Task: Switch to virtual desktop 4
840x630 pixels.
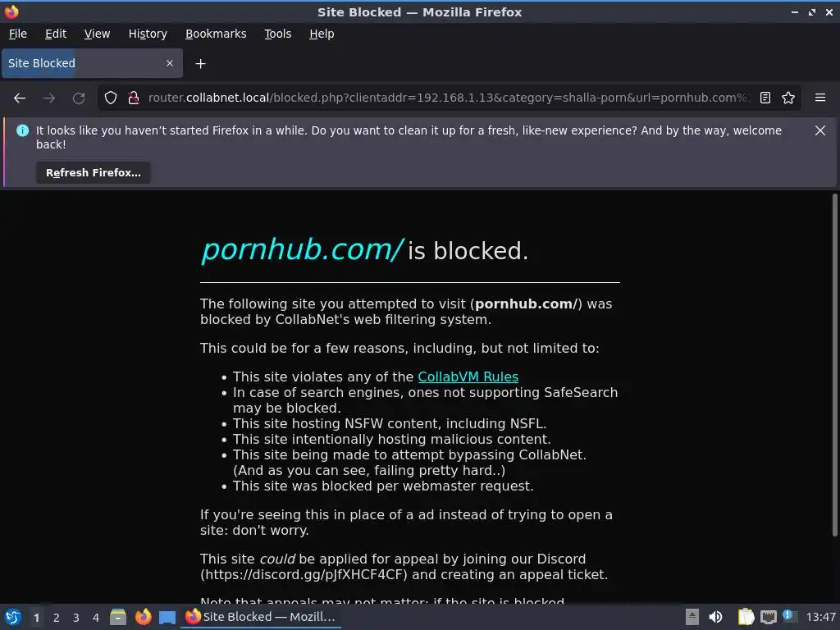Action: pos(96,618)
